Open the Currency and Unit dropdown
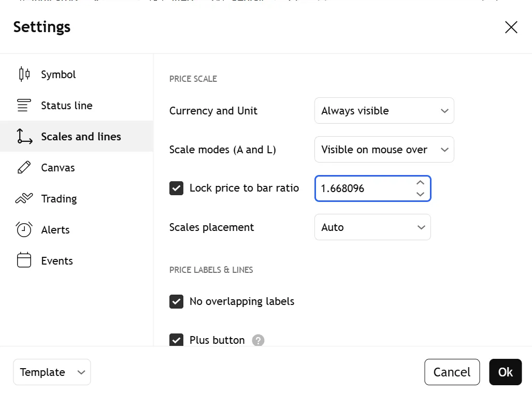The image size is (532, 393). (384, 111)
